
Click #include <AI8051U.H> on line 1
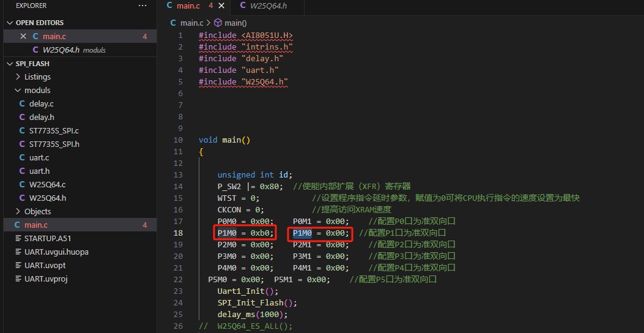[x=246, y=36]
